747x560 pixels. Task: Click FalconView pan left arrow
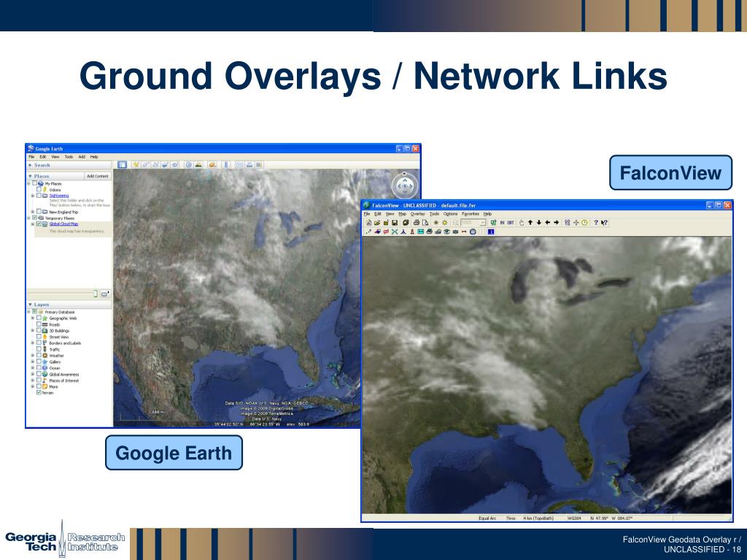pyautogui.click(x=547, y=222)
